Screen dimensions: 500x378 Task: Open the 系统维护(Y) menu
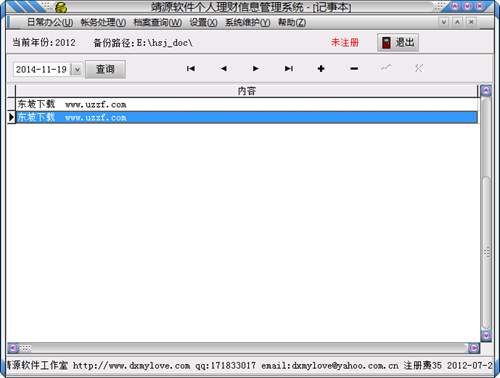(x=248, y=23)
